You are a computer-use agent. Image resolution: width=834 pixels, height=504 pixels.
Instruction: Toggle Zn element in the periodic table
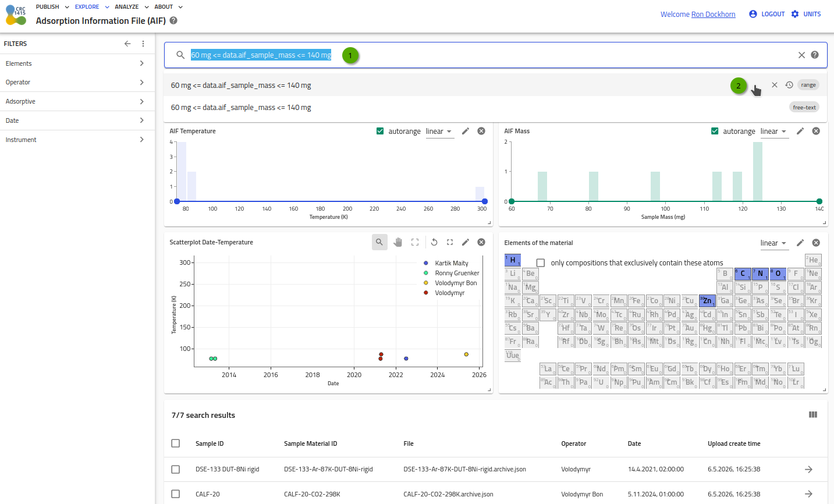pyautogui.click(x=707, y=301)
